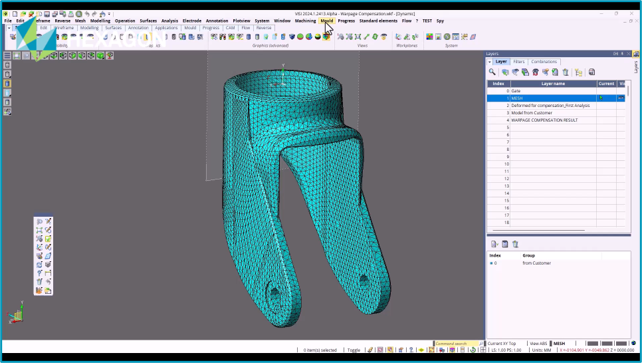This screenshot has height=363, width=642.
Task: Click the bottom-right icon in floating tool palette
Action: click(x=48, y=291)
